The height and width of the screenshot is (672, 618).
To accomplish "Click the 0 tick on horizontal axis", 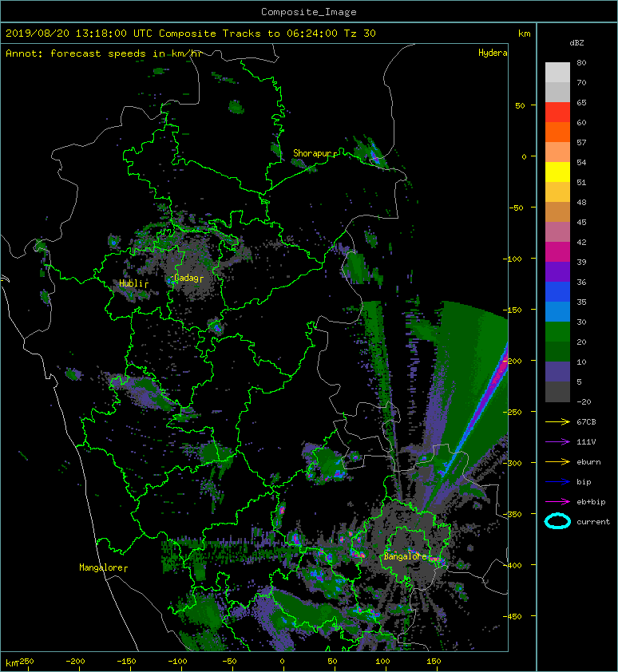I will 282,662.
